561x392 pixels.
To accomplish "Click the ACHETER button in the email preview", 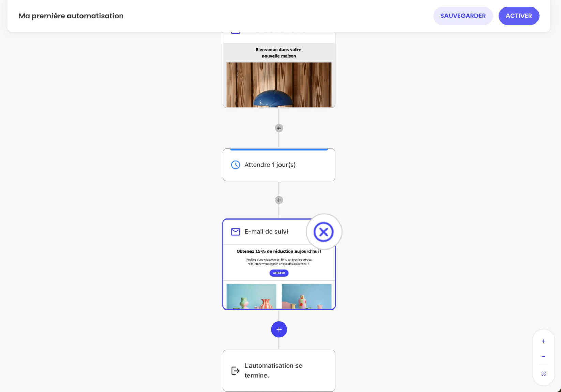I will click(279, 273).
